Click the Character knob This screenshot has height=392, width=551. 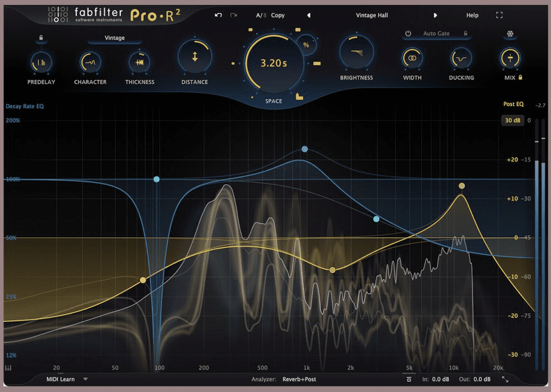(x=90, y=63)
